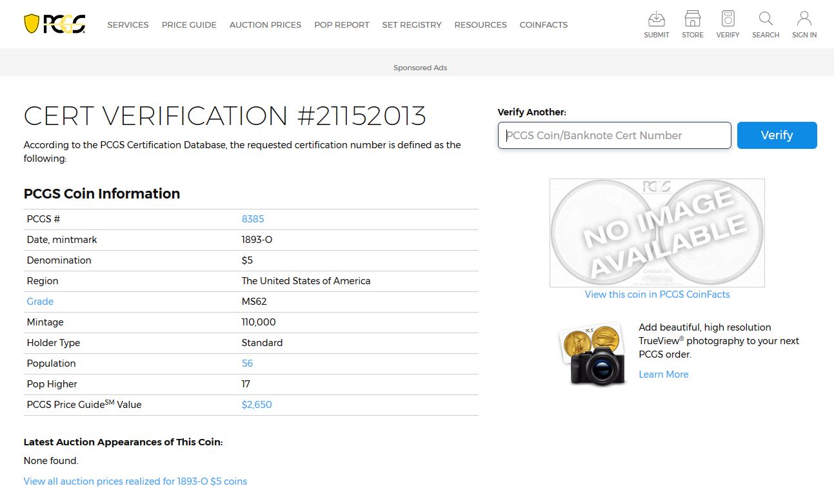Select the $5 denomination value
Screen dimensions: 834x504
[247, 260]
